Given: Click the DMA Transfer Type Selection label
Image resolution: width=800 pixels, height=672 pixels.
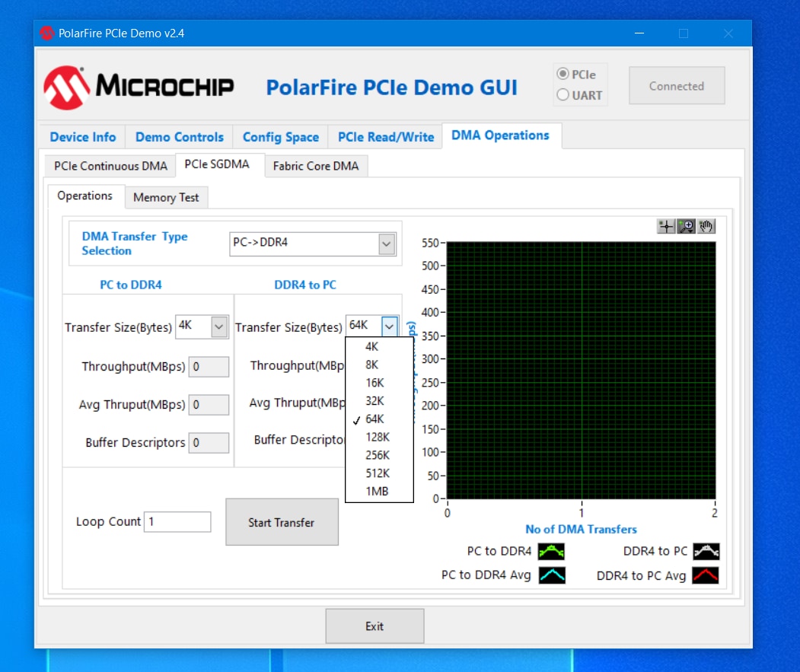Looking at the screenshot, I should (x=135, y=244).
